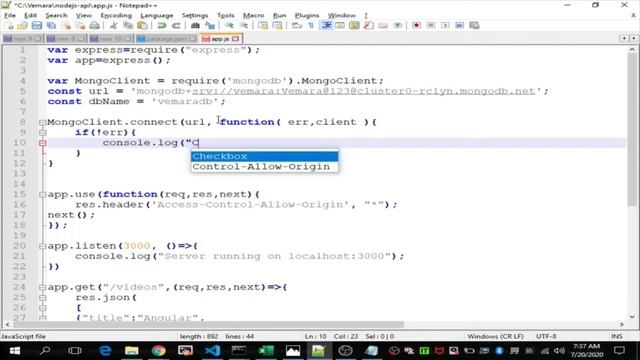640x360 pixels.
Task: Toggle the indent guide toolbar button
Action: (x=326, y=26)
